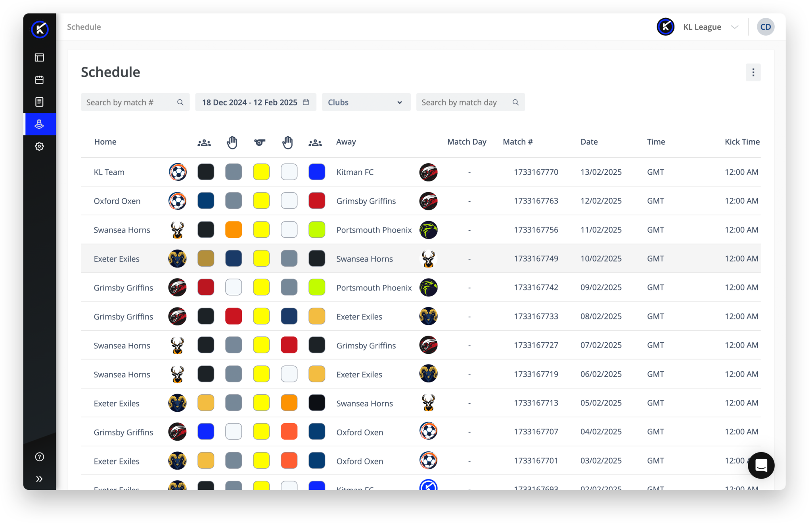The width and height of the screenshot is (812, 529).
Task: Click the away goalkeeper hand icon
Action: click(288, 141)
